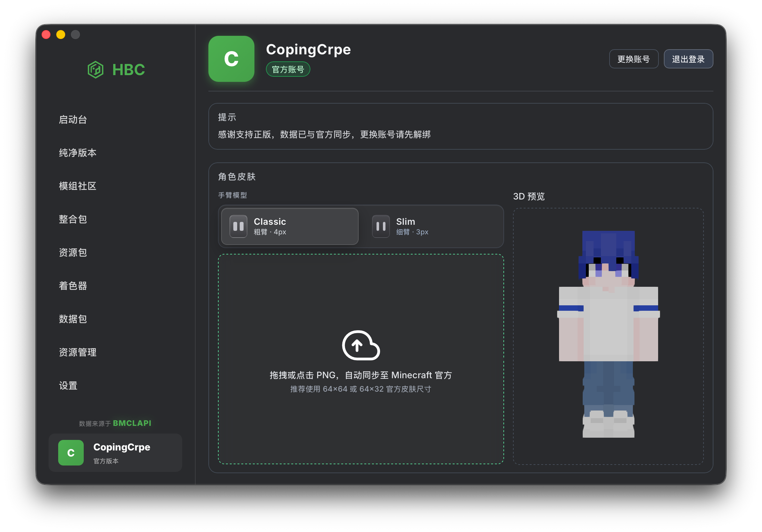The width and height of the screenshot is (762, 532).
Task: Open 设置 from the sidebar
Action: pos(68,385)
